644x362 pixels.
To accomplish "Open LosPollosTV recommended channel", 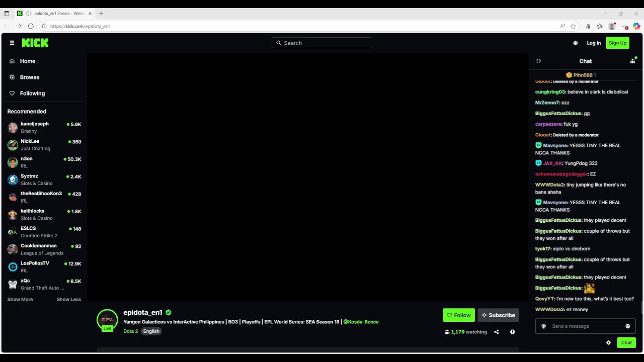I will 44,267.
